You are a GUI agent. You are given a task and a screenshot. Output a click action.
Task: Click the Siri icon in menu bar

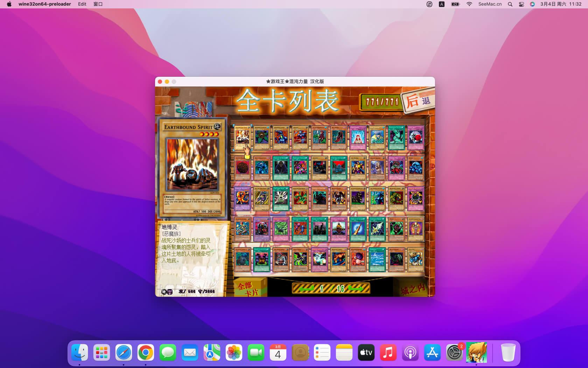point(532,4)
